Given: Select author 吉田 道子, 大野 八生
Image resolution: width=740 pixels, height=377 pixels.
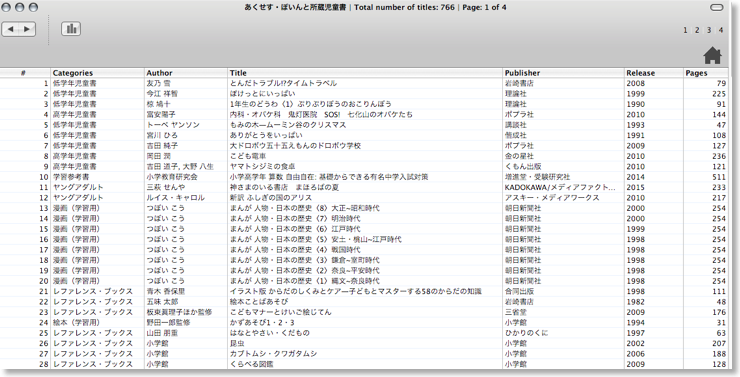Looking at the screenshot, I should (180, 167).
